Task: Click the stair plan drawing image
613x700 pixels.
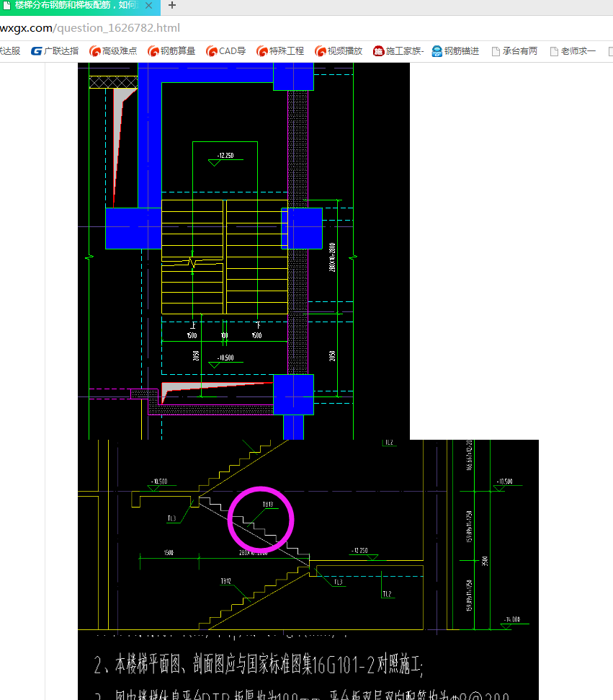Action: coord(243,251)
